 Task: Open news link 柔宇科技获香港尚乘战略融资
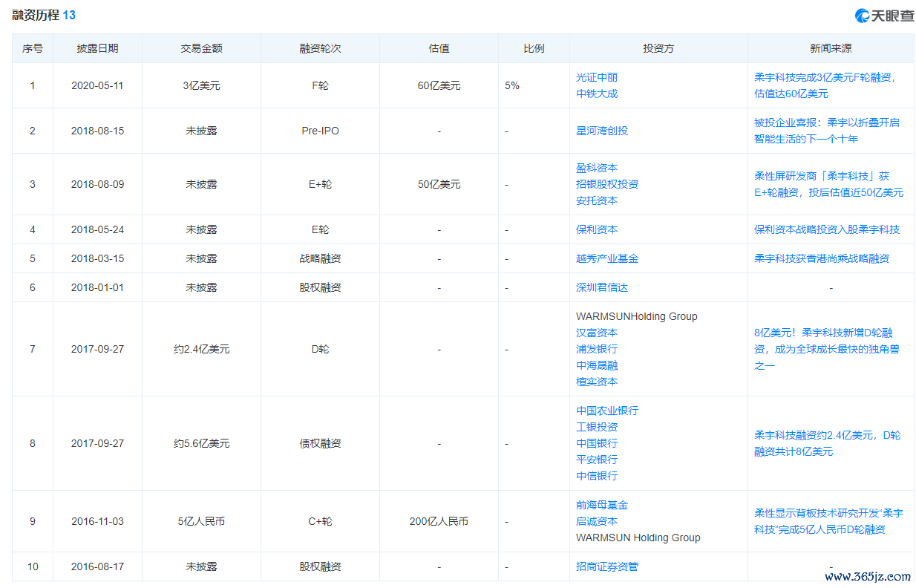(x=822, y=258)
